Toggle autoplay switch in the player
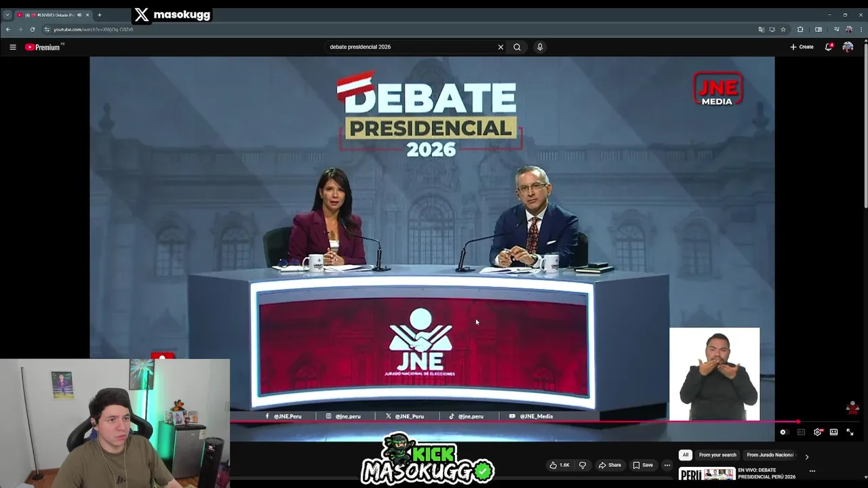Viewport: 868px width, 488px height. coord(783,432)
